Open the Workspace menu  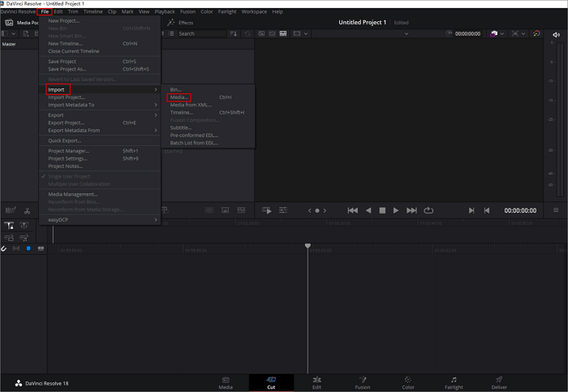(x=254, y=11)
